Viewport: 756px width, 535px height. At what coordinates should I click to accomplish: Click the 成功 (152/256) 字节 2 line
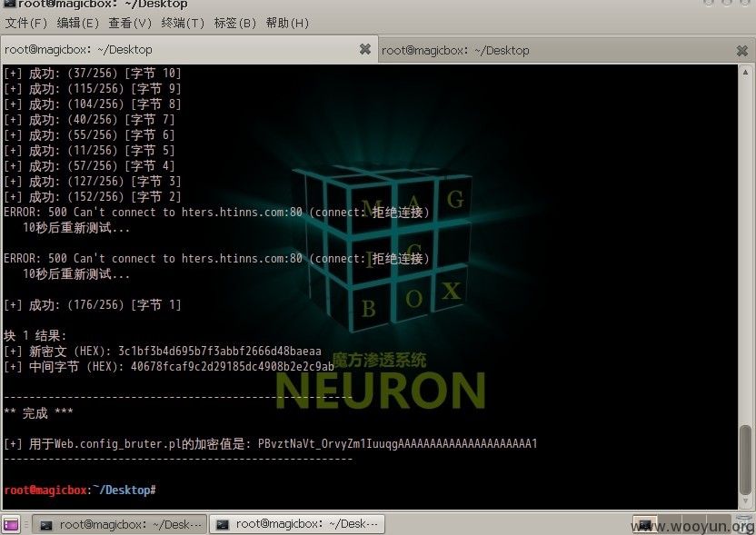[x=92, y=196]
